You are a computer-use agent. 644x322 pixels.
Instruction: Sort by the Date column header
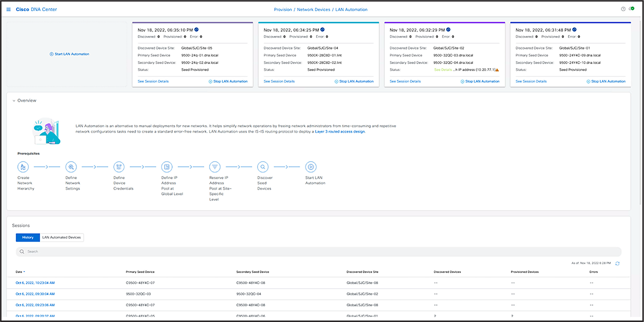pos(20,272)
